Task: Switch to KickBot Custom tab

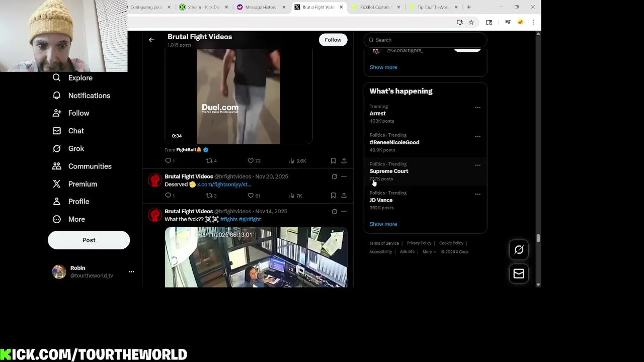Action: tap(375, 7)
